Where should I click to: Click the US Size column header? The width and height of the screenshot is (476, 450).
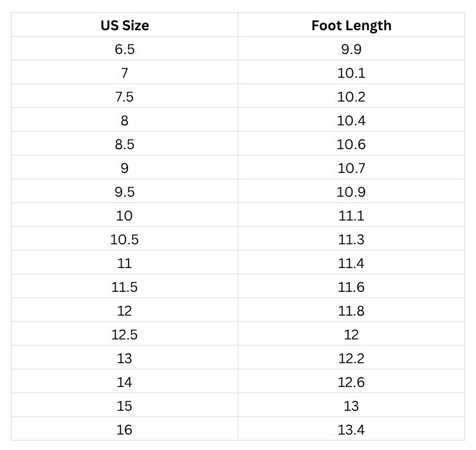(x=124, y=25)
